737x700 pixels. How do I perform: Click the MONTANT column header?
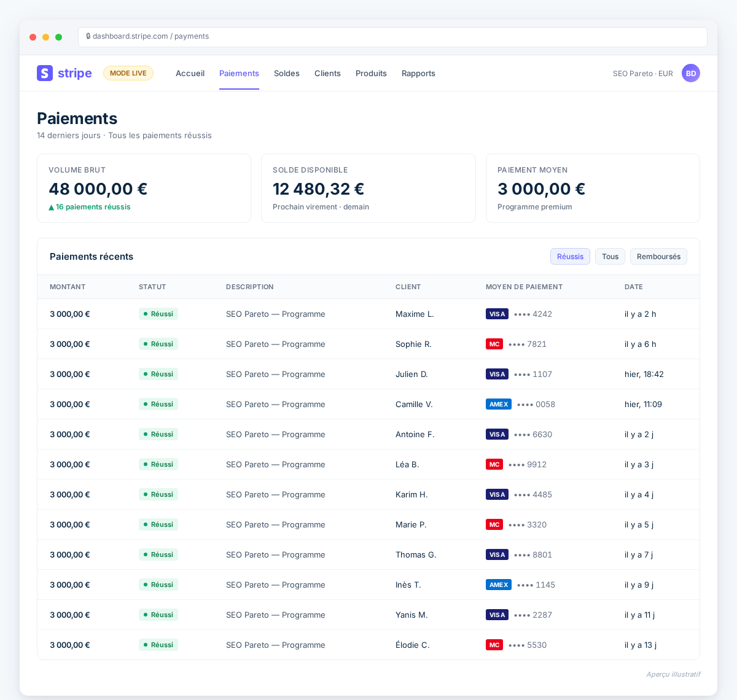(68, 287)
